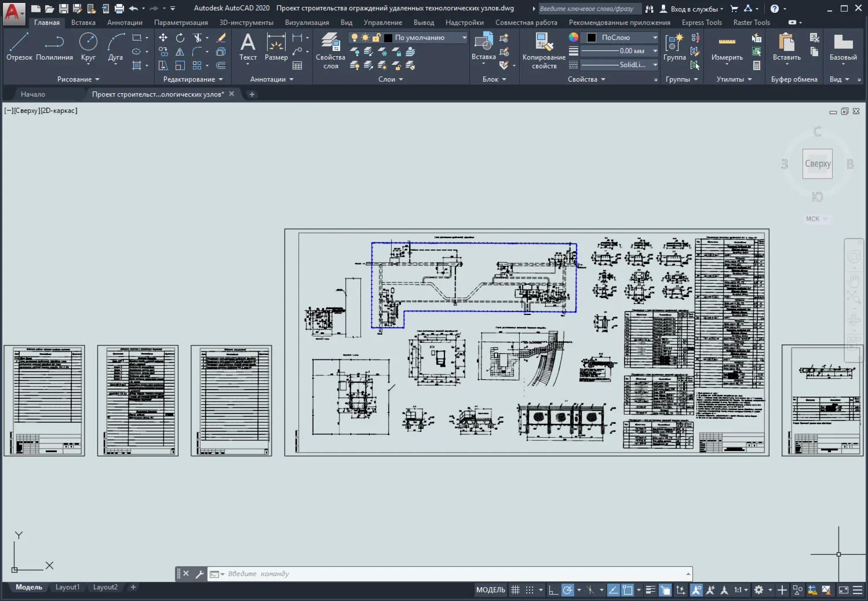This screenshot has width=868, height=601.
Task: Click the Hatch tool icon
Action: [x=137, y=65]
